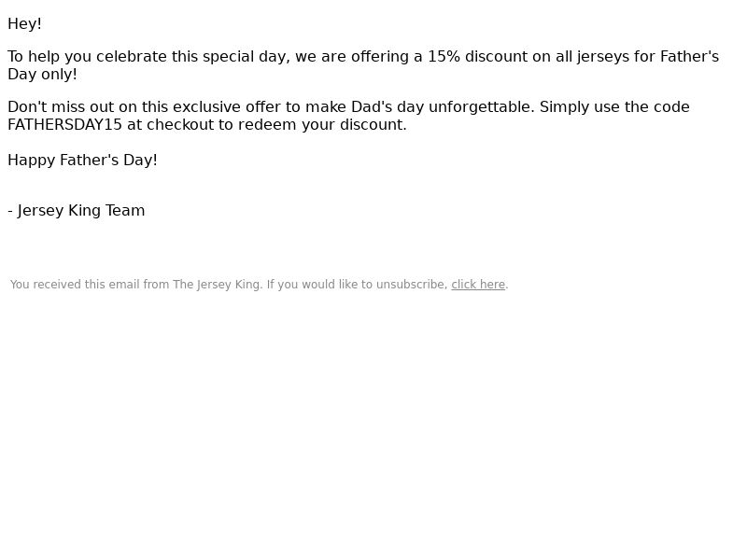The height and width of the screenshot is (560, 747).
Task: Click the words 'Day only!' in first paragraph
Action: click(x=42, y=75)
